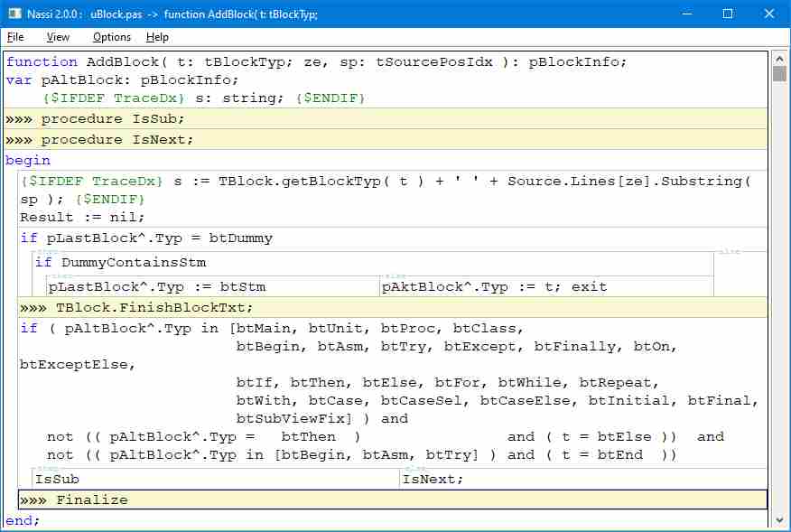Click the vertical scrollbar down arrow
Viewport: 791px width, 532px height.
click(x=779, y=520)
